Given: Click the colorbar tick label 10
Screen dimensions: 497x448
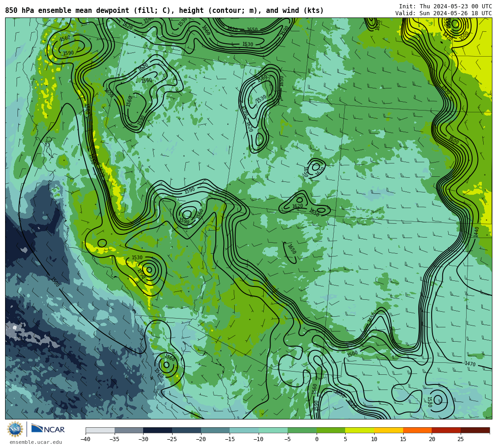Looking at the screenshot, I should click(x=374, y=439).
